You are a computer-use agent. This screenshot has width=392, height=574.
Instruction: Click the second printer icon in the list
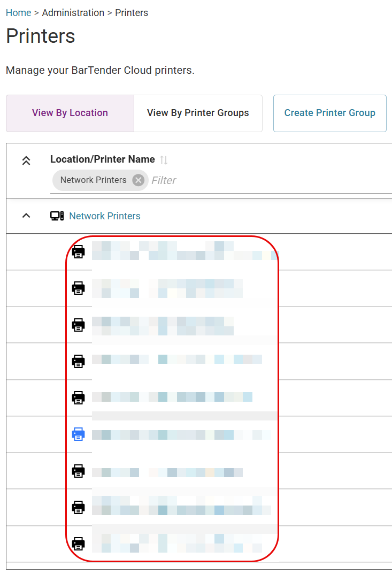[x=79, y=288]
